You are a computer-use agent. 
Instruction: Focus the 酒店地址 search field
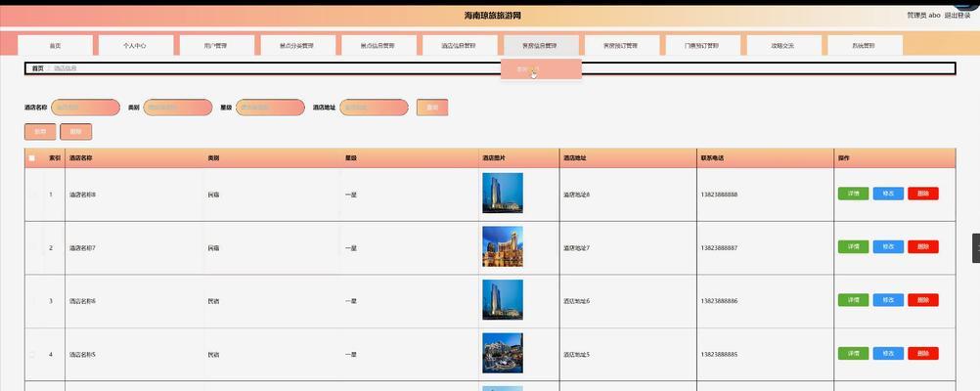[375, 108]
